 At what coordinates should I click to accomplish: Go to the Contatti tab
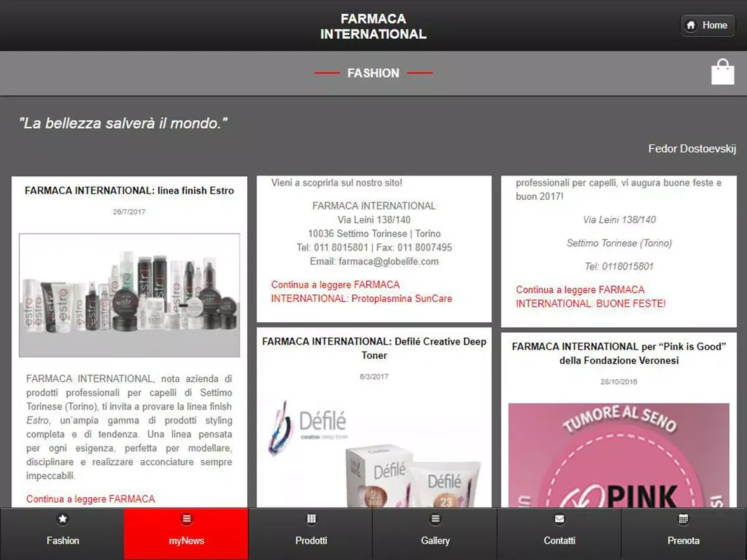(560, 534)
